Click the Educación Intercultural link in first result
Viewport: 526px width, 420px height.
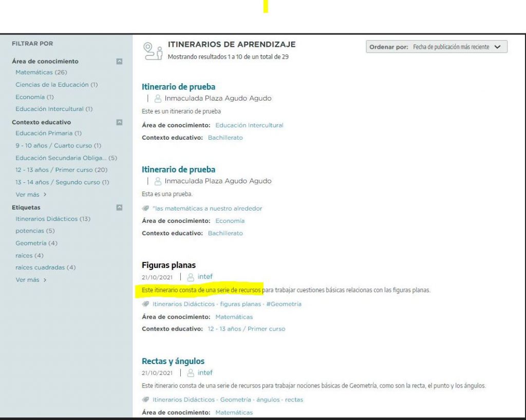click(249, 125)
